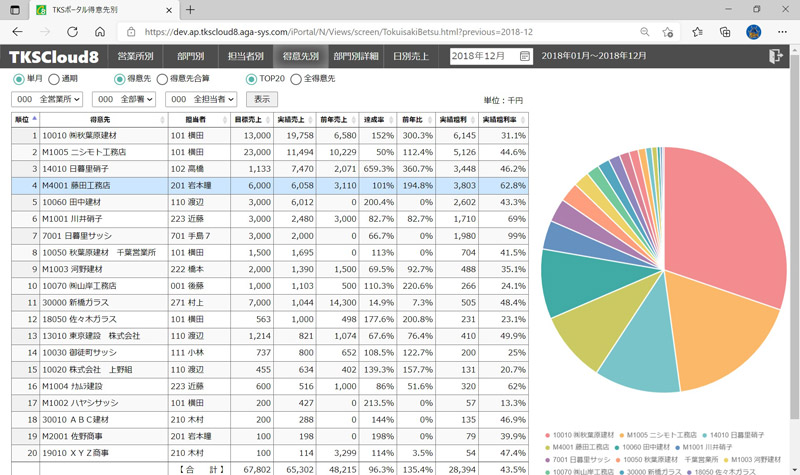Open a new browser tab with plus
This screenshot has height=475, width=800.
[190, 10]
